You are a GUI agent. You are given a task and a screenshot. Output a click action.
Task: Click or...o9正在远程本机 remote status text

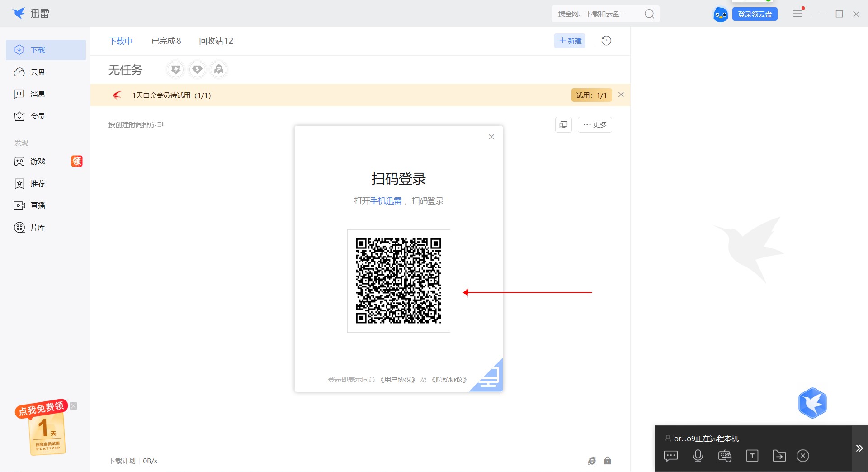pyautogui.click(x=706, y=439)
